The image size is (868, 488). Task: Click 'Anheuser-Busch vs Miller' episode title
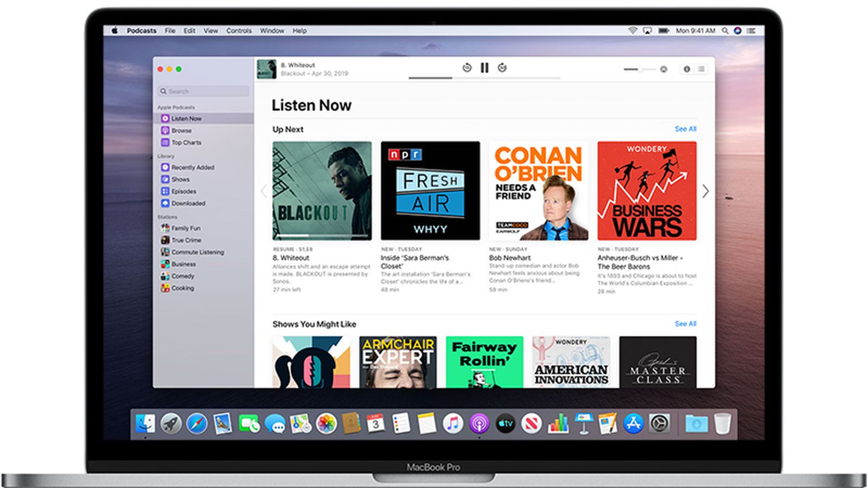pyautogui.click(x=640, y=262)
